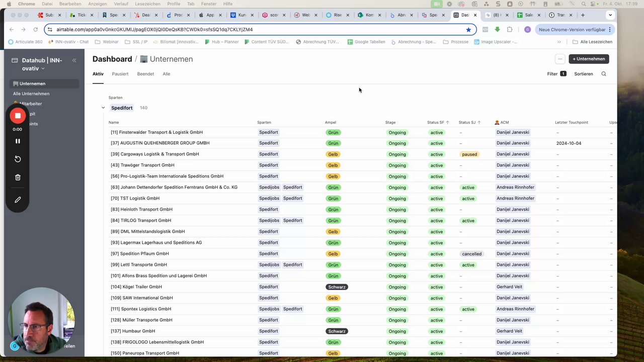644x362 pixels.
Task: Open the tab search dropdown arrow
Action: coord(610,15)
